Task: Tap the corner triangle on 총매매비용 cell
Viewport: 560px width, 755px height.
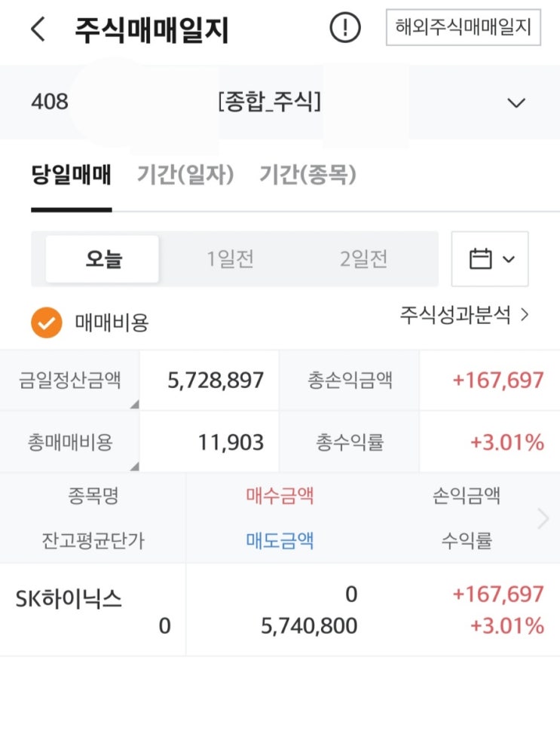Action: coord(135,466)
